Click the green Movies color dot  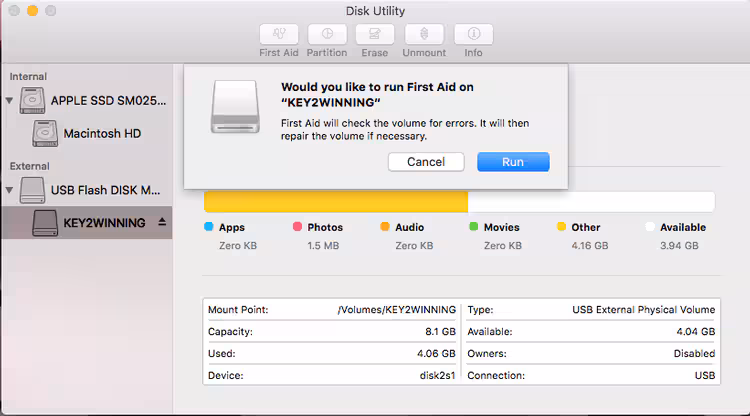pyautogui.click(x=474, y=227)
